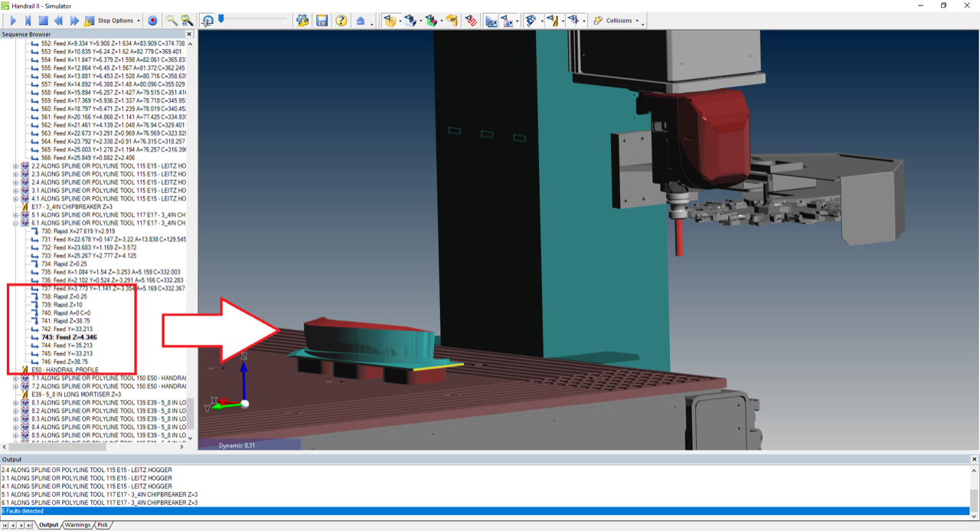Click the Stop simulation square icon
Image resolution: width=980 pixels, height=531 pixels.
(x=43, y=21)
